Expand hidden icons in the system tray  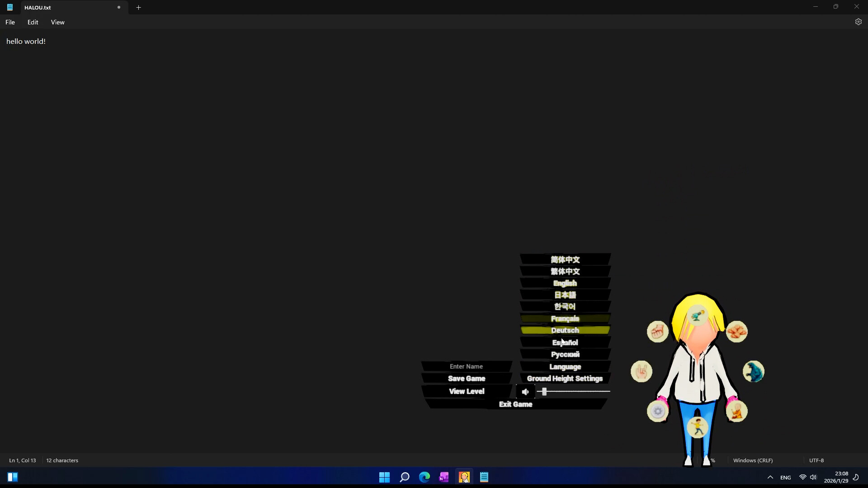[770, 477]
